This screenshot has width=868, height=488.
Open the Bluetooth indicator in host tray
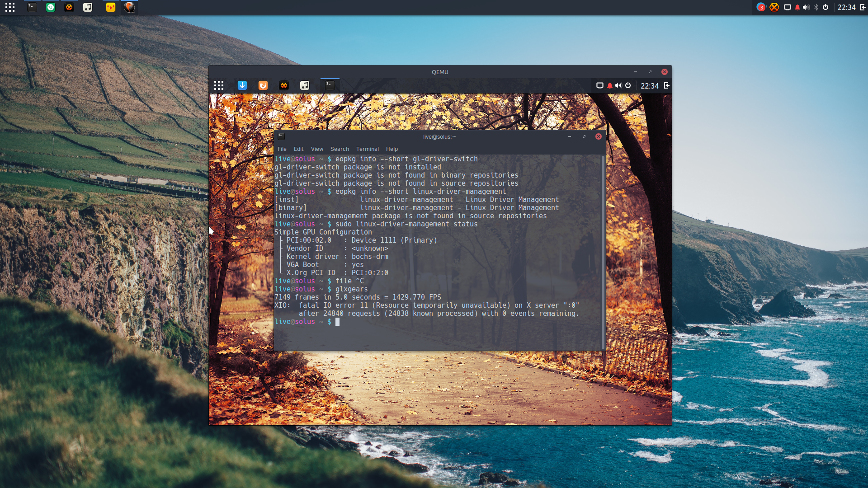[x=816, y=7]
